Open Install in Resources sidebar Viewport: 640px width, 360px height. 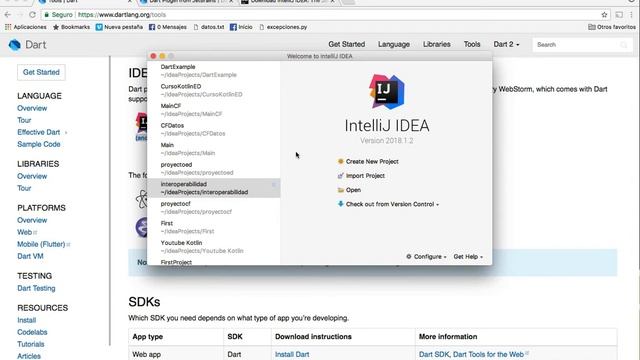[27, 320]
